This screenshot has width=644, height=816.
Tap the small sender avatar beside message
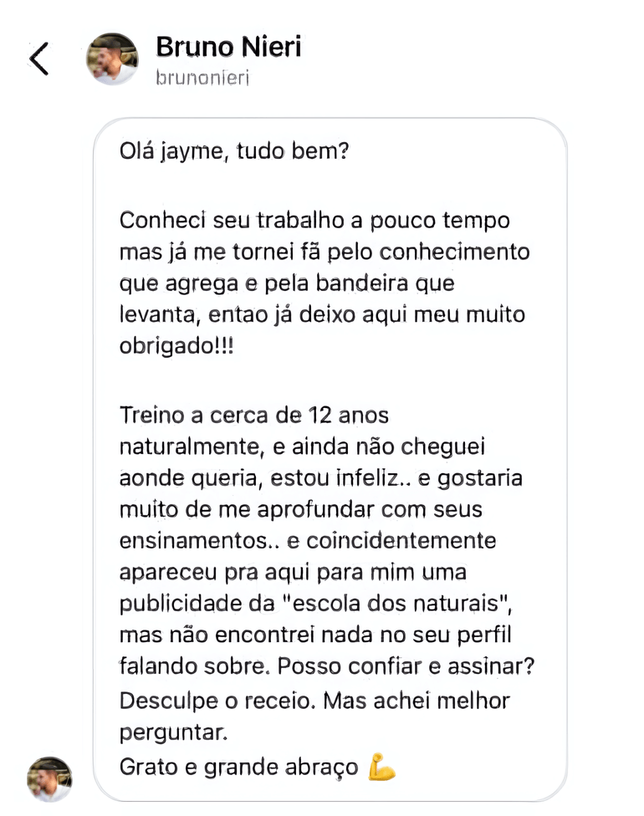(49, 779)
